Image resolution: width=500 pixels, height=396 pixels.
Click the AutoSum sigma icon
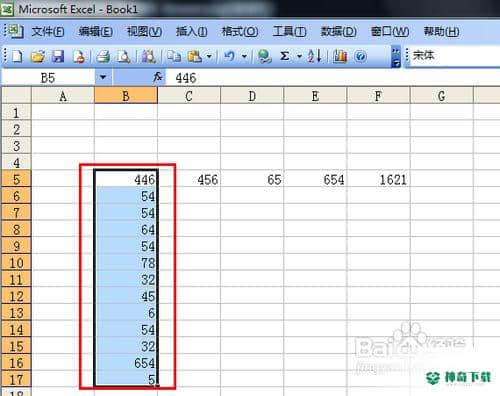(x=285, y=56)
